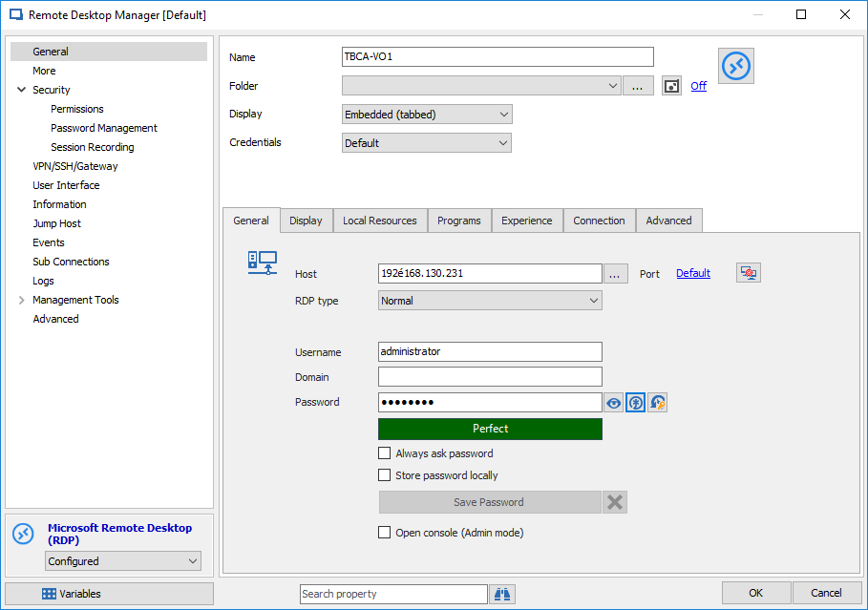Open the RDP type dropdown

(x=490, y=301)
